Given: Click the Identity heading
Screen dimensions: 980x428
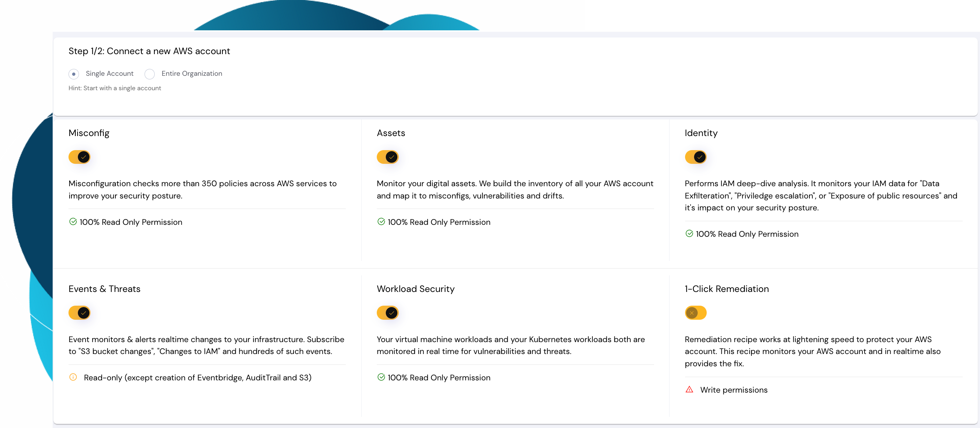Looking at the screenshot, I should [x=701, y=133].
